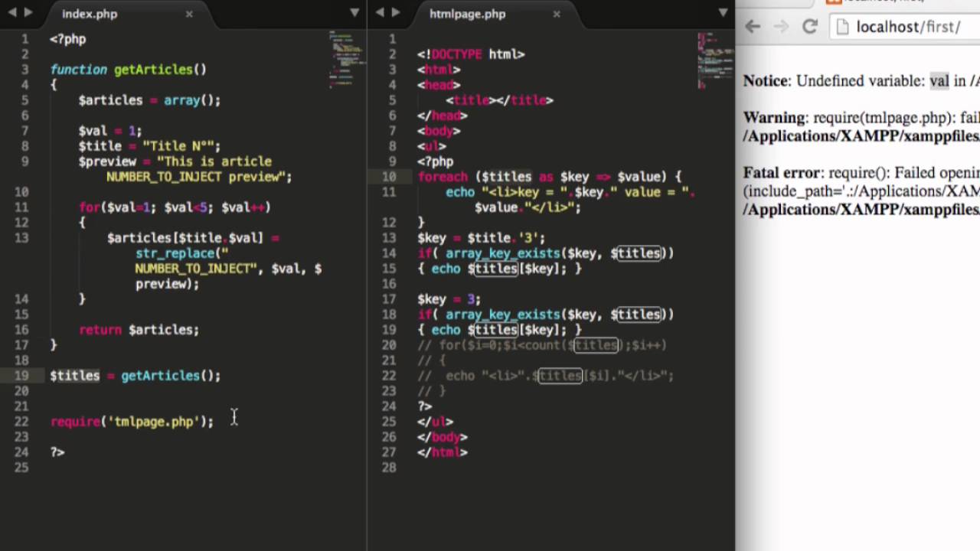Reload the localhost page in the browser
980x551 pixels.
click(x=809, y=27)
